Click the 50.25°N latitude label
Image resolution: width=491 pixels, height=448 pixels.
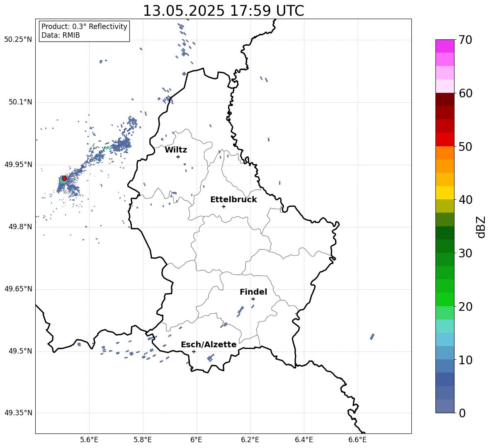[18, 40]
